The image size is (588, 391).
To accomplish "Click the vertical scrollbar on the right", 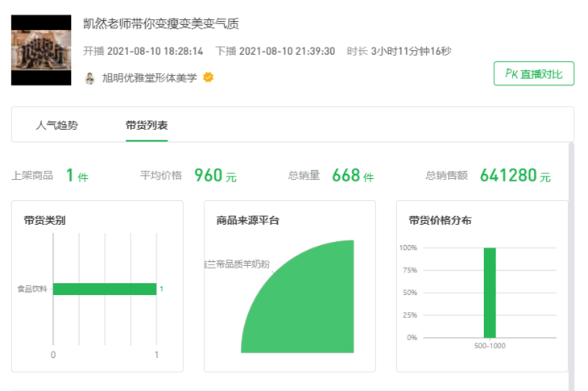I will pyautogui.click(x=571, y=266).
